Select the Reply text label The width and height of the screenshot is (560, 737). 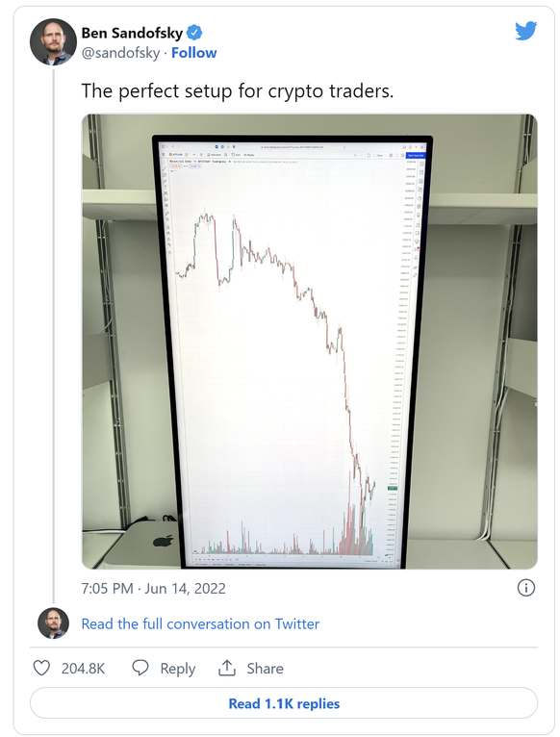[x=178, y=669]
